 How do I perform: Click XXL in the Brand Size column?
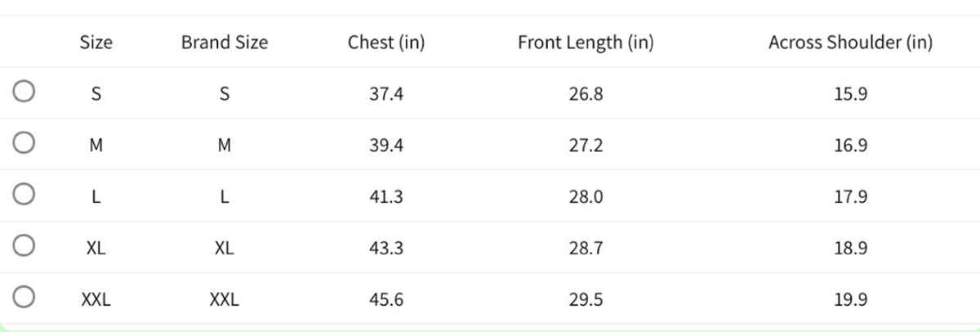point(225,300)
